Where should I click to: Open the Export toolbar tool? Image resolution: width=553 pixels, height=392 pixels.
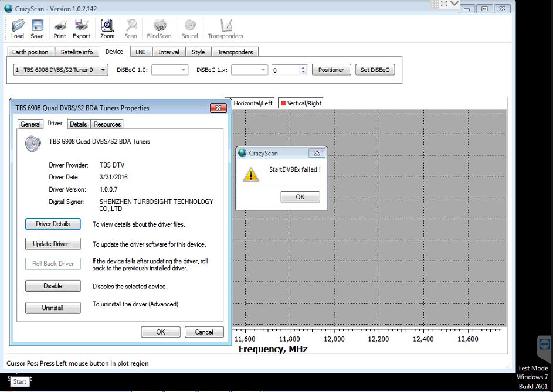[82, 29]
